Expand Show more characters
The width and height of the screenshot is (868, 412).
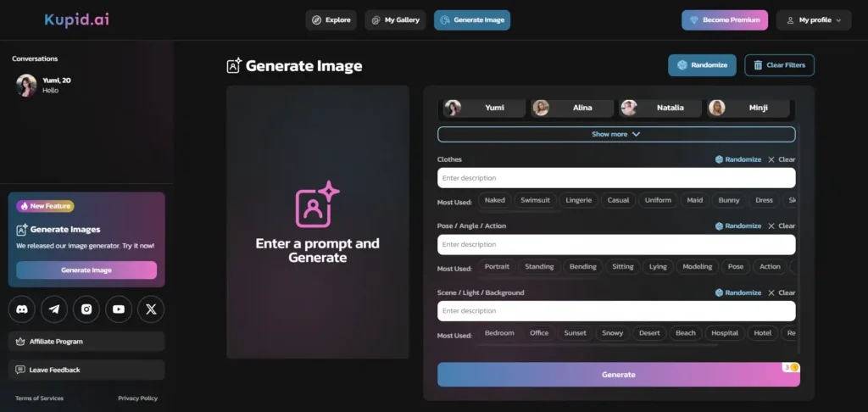[x=616, y=134]
